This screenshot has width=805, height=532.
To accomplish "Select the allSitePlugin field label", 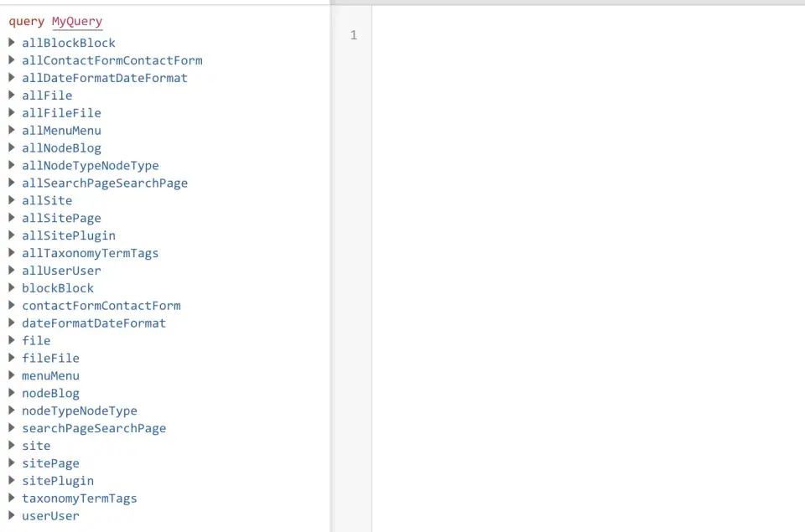I will coord(68,235).
